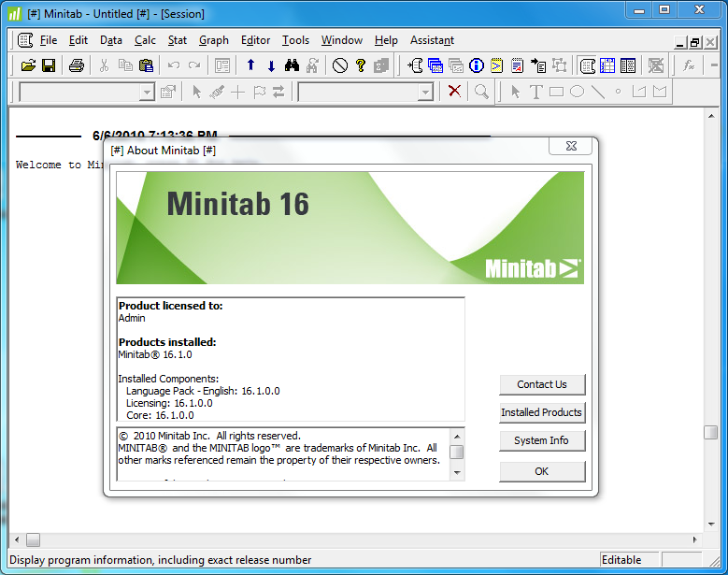
Task: Expand the first toolbar combo box
Action: click(147, 92)
